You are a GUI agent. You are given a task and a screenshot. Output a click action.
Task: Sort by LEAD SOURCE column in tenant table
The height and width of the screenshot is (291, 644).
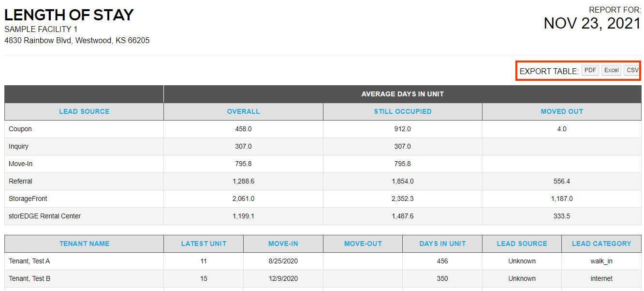tap(522, 244)
